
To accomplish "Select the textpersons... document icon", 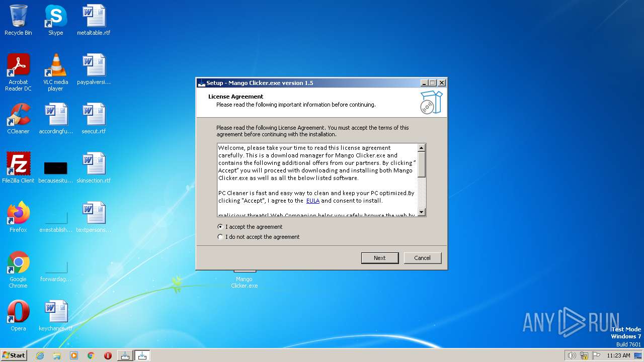I will (94, 217).
